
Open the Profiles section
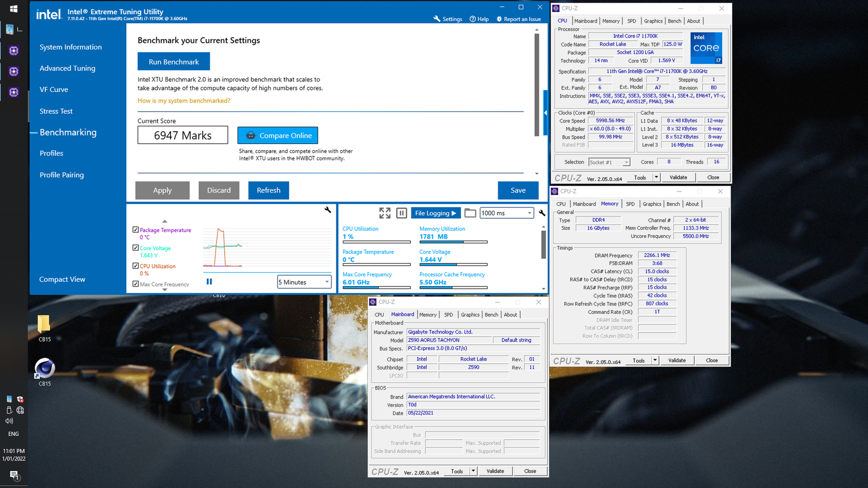pyautogui.click(x=52, y=153)
